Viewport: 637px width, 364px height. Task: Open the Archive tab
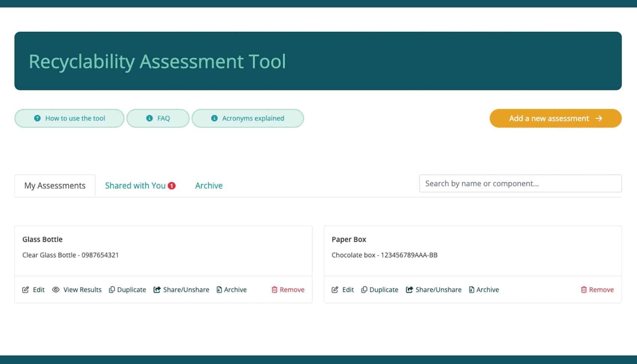[209, 186]
